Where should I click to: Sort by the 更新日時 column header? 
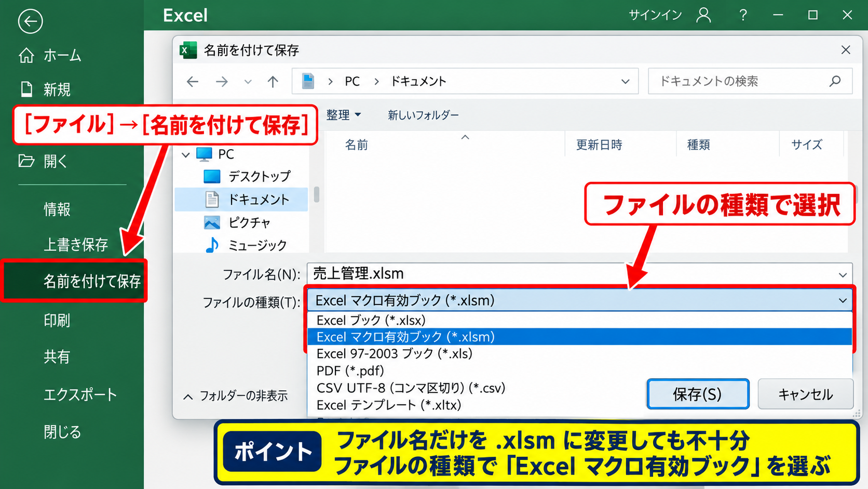coord(599,144)
